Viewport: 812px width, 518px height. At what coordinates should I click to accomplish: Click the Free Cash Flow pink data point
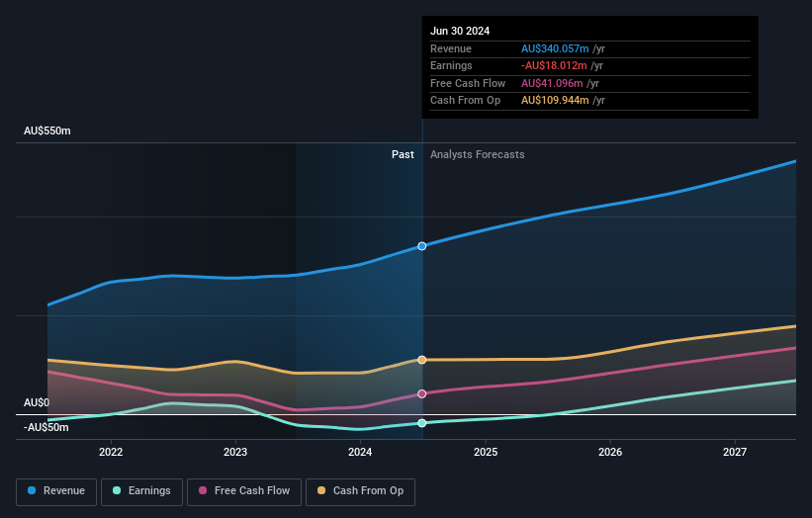422,393
